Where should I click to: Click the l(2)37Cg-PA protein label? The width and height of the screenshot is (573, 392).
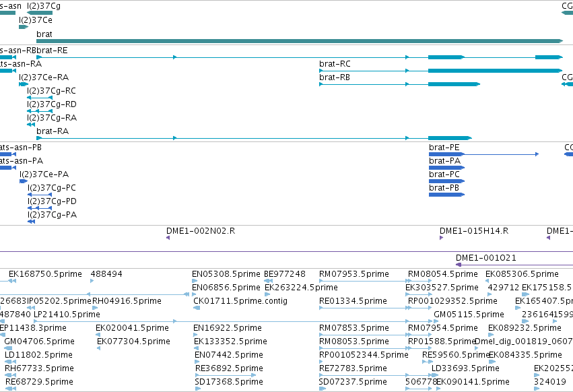[x=53, y=215]
